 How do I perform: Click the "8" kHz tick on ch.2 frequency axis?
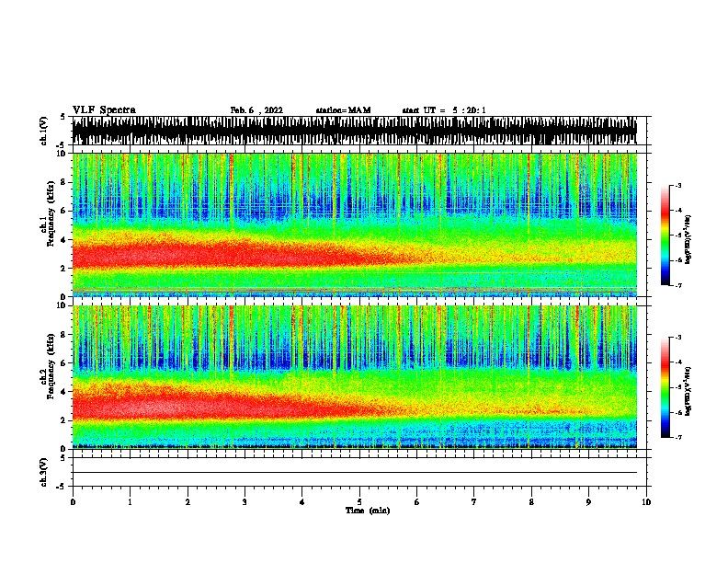pos(64,335)
